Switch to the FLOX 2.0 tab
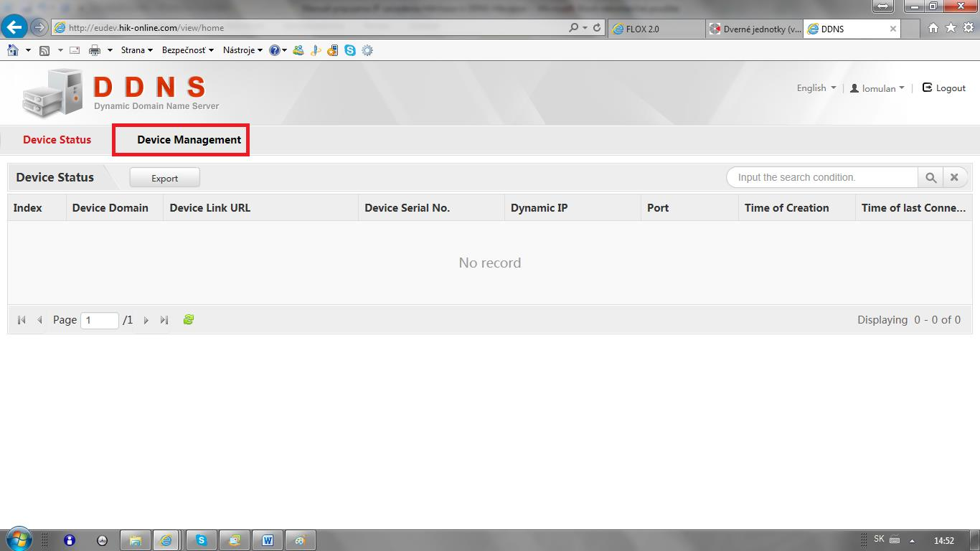 point(656,29)
